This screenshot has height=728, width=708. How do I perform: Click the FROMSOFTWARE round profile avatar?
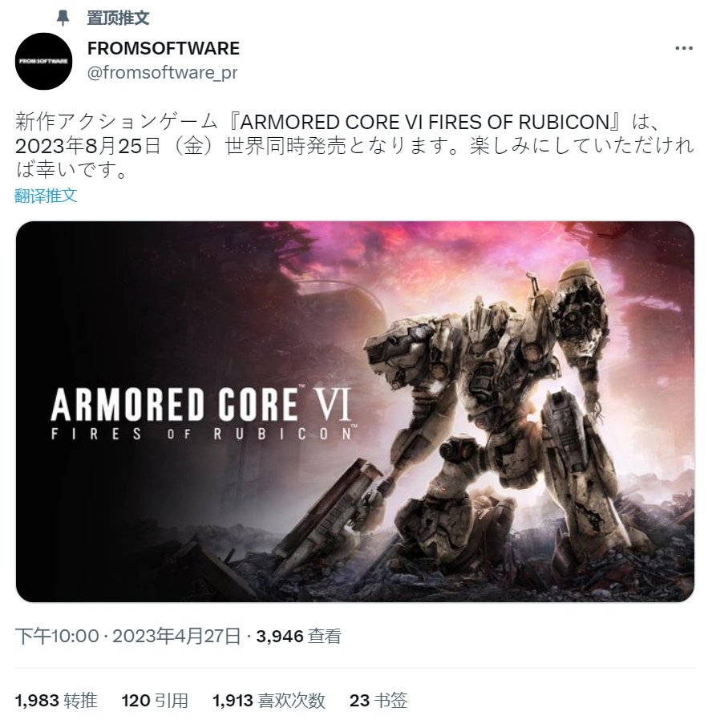click(x=43, y=61)
